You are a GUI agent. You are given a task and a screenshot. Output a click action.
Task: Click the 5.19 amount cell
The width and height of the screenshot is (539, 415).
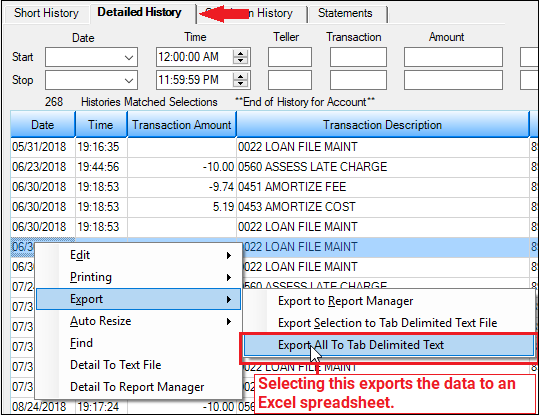point(182,207)
